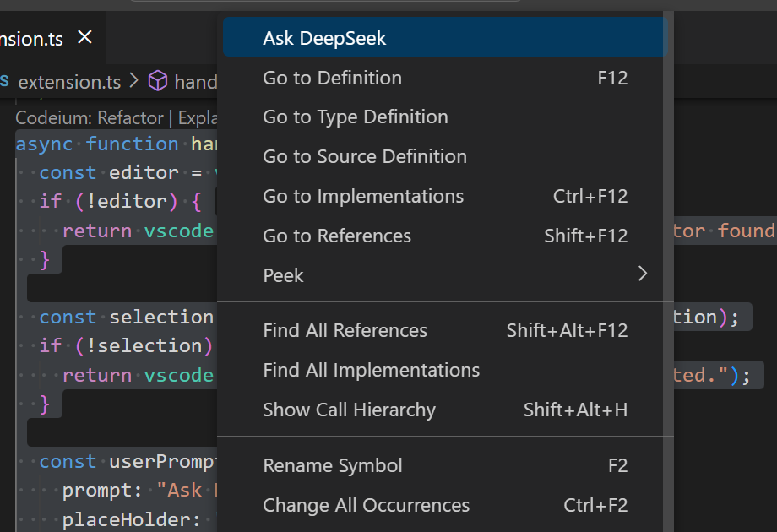This screenshot has width=777, height=532.
Task: Run Find All References
Action: tap(345, 330)
